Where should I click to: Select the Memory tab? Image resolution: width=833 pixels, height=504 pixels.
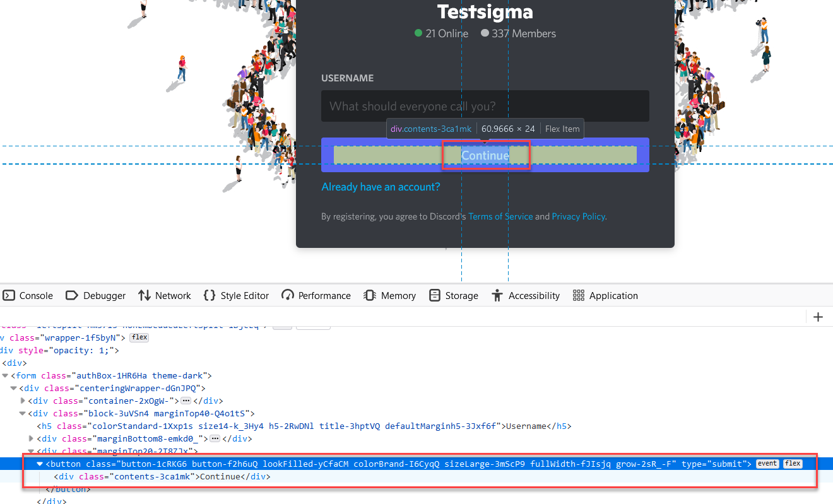tap(389, 295)
